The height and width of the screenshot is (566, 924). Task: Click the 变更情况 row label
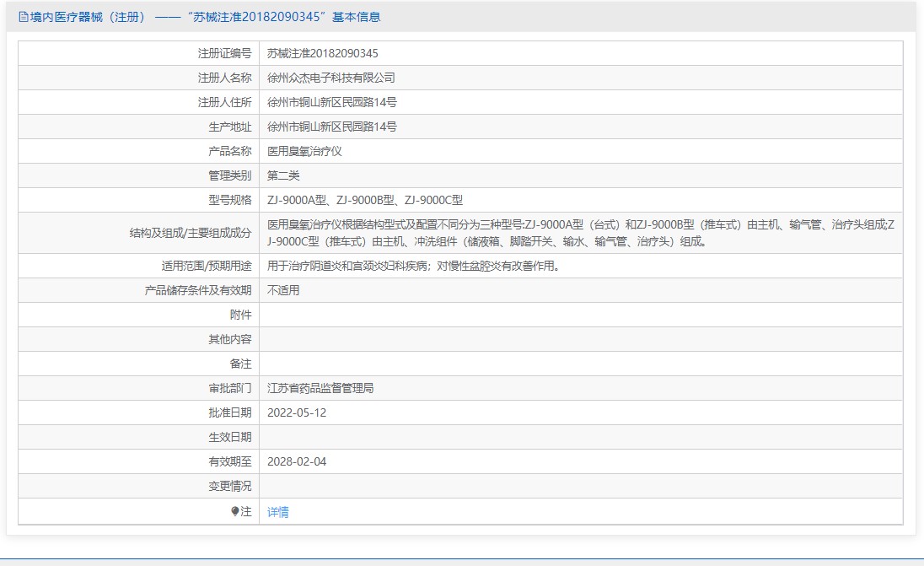(229, 486)
